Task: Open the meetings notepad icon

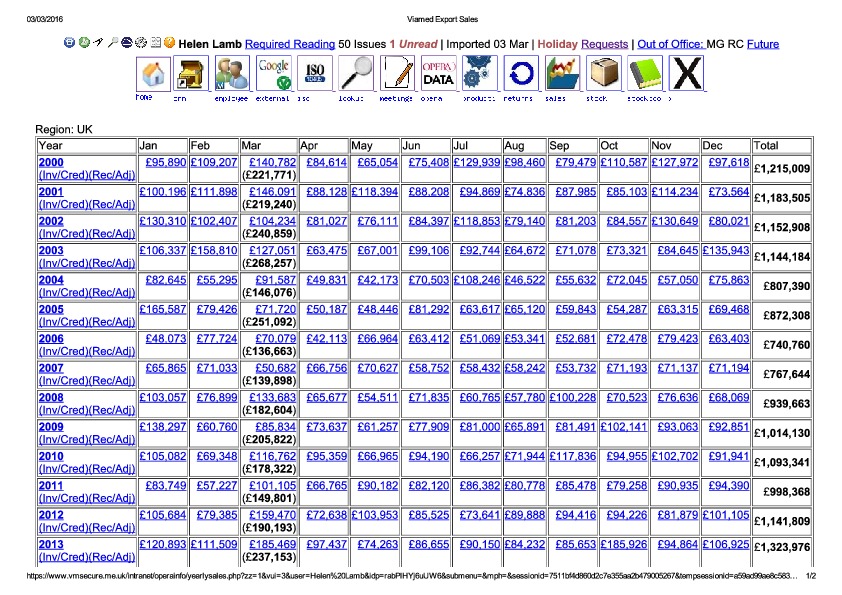Action: [x=397, y=74]
